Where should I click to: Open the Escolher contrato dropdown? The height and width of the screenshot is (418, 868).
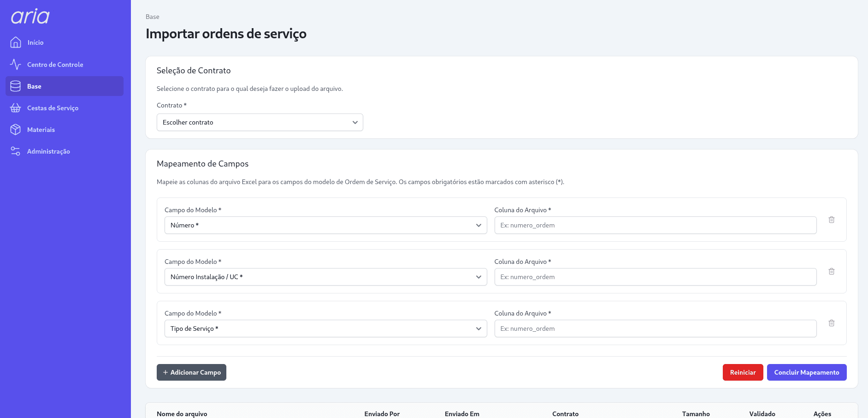260,122
